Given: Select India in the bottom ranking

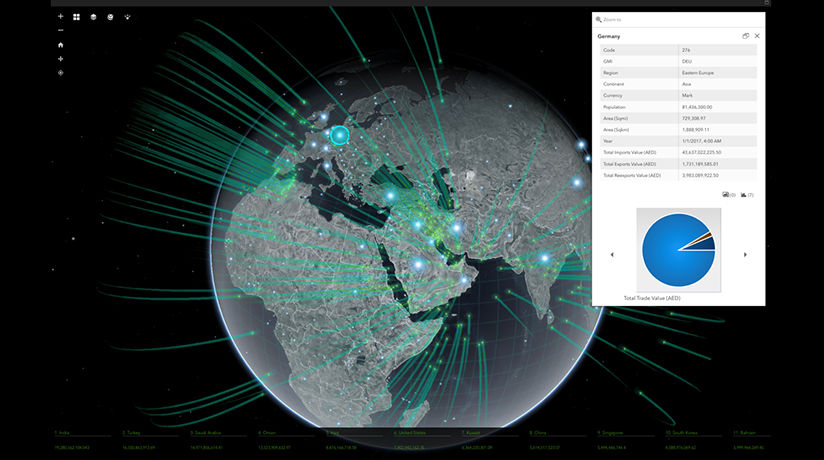Looking at the screenshot, I should coord(62,433).
